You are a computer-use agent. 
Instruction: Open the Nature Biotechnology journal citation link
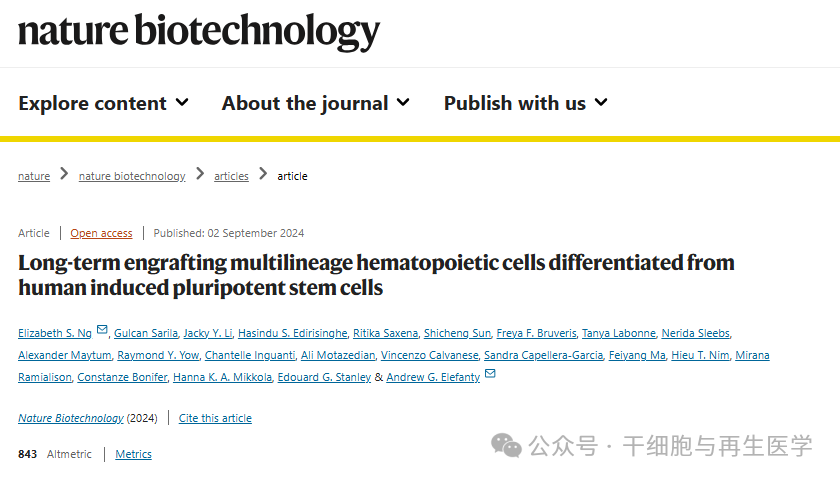point(71,418)
